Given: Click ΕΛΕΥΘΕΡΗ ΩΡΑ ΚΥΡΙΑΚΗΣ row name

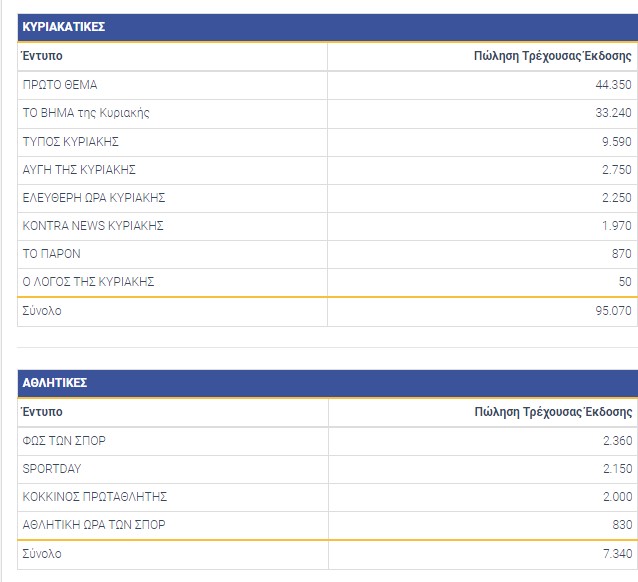Looking at the screenshot, I should (x=93, y=197).
